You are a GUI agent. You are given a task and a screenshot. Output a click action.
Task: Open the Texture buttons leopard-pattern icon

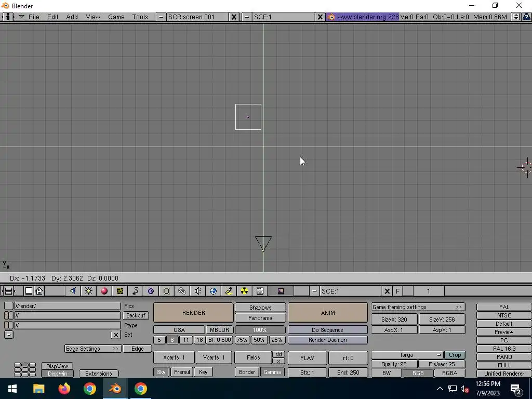(120, 291)
